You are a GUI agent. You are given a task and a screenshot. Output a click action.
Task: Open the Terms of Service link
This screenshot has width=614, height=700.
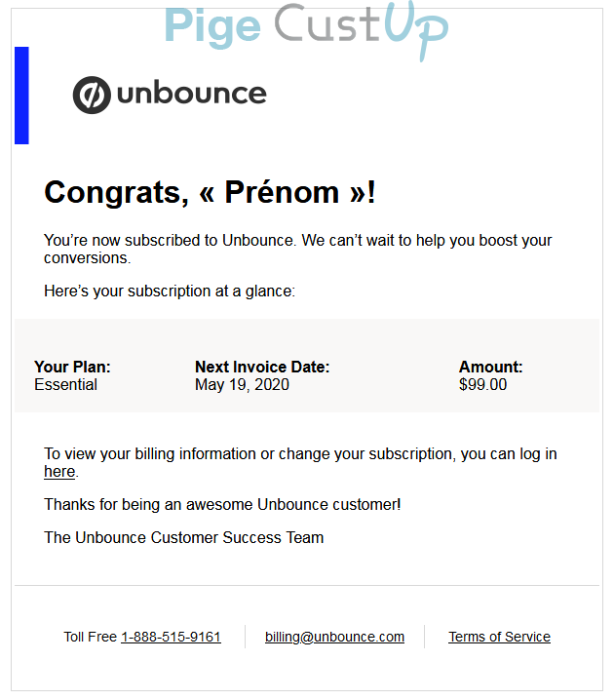[x=499, y=637]
